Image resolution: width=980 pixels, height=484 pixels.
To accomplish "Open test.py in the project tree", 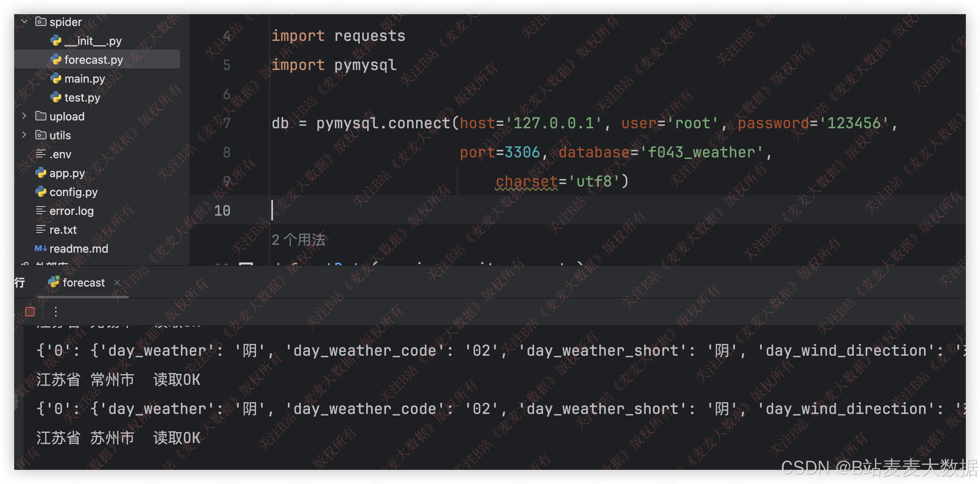I will 82,97.
